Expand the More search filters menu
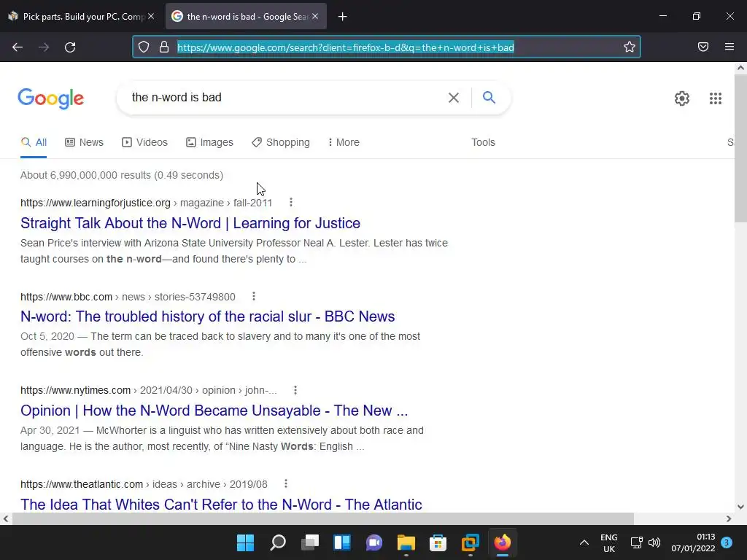 pos(344,142)
